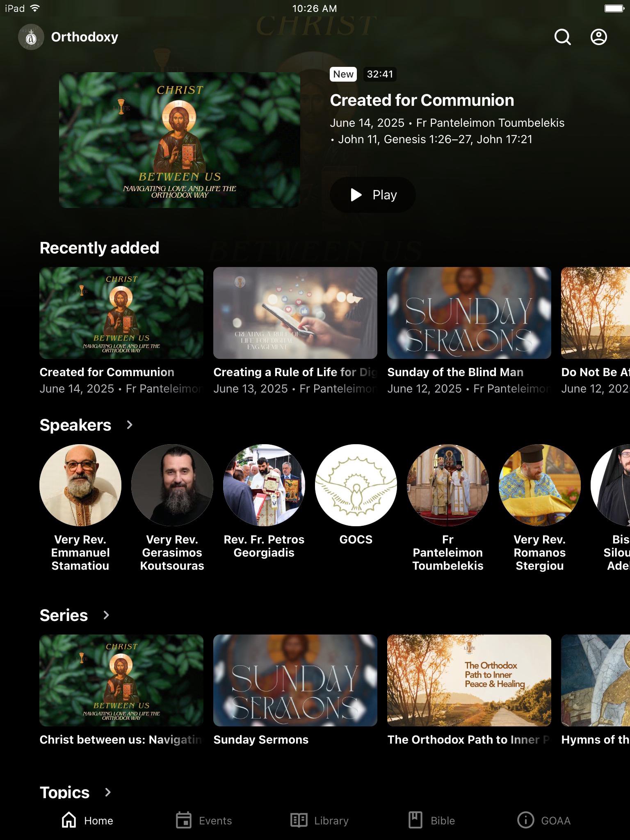Tap the Orthodoxy app logo

[x=31, y=37]
